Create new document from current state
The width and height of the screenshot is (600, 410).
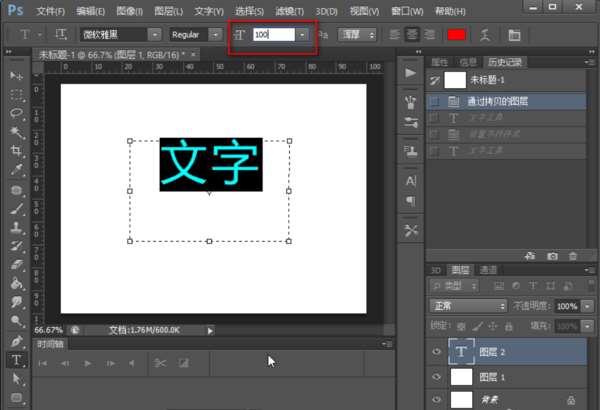point(530,256)
